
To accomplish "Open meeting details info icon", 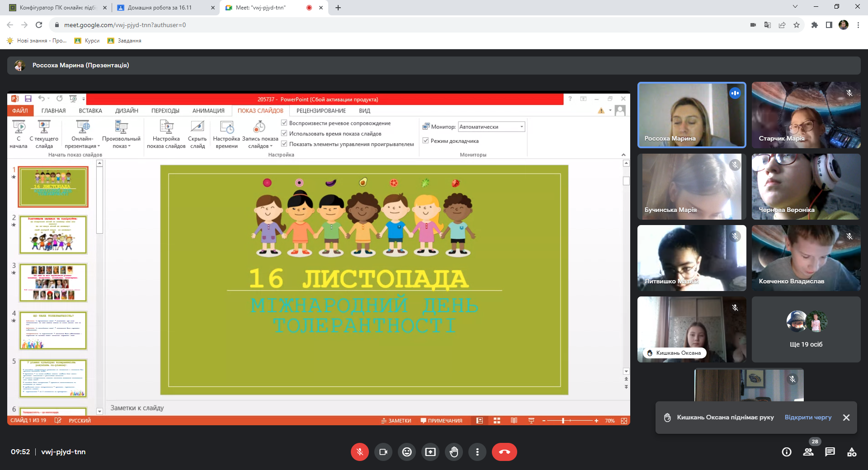I will point(787,452).
